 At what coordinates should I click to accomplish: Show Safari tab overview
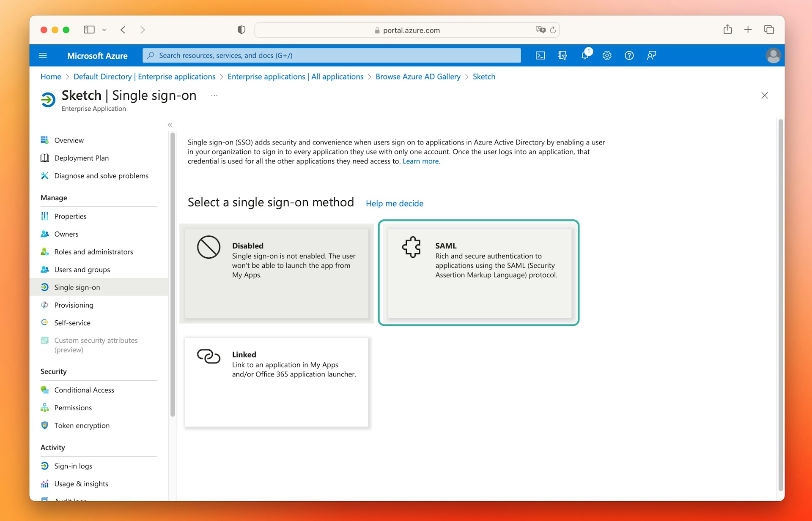[x=769, y=30]
